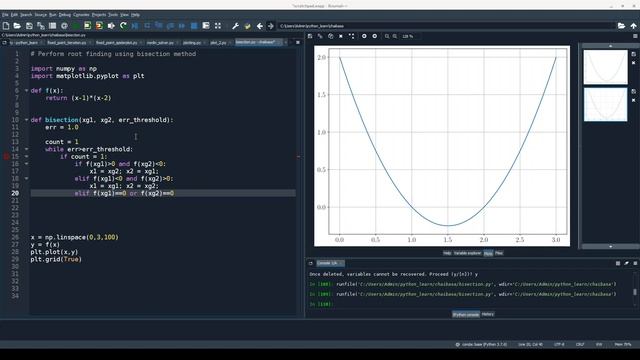This screenshot has height=360, width=640.
Task: Click UTF-8 encoding in status bar
Action: point(559,344)
